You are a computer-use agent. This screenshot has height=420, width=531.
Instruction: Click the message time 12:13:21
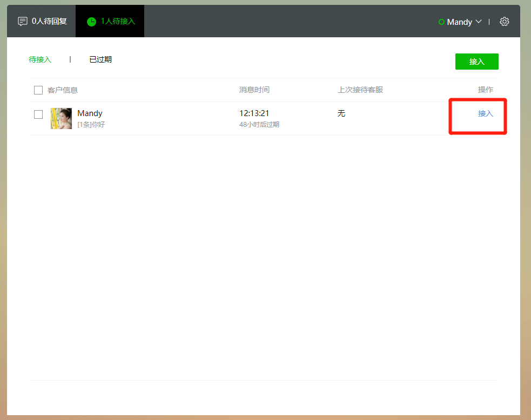254,113
